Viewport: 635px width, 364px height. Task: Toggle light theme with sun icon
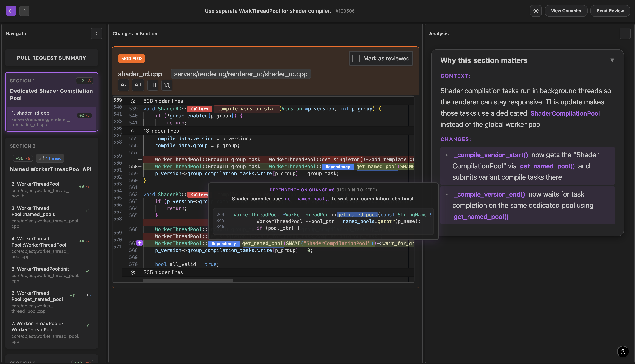(536, 11)
